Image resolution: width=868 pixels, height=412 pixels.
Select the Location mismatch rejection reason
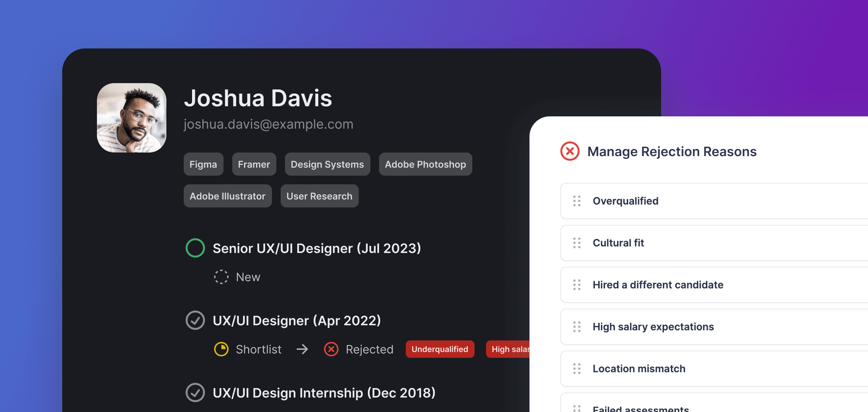tap(714, 369)
